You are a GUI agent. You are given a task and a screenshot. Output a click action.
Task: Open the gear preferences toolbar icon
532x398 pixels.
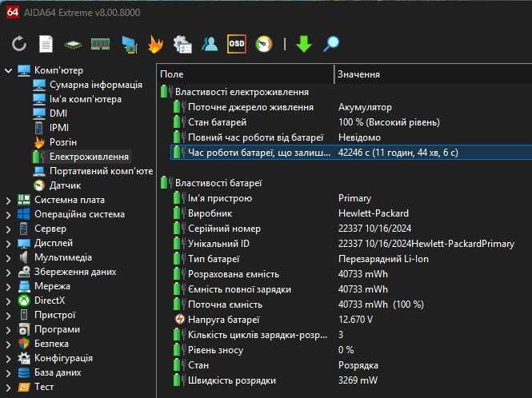(x=182, y=44)
